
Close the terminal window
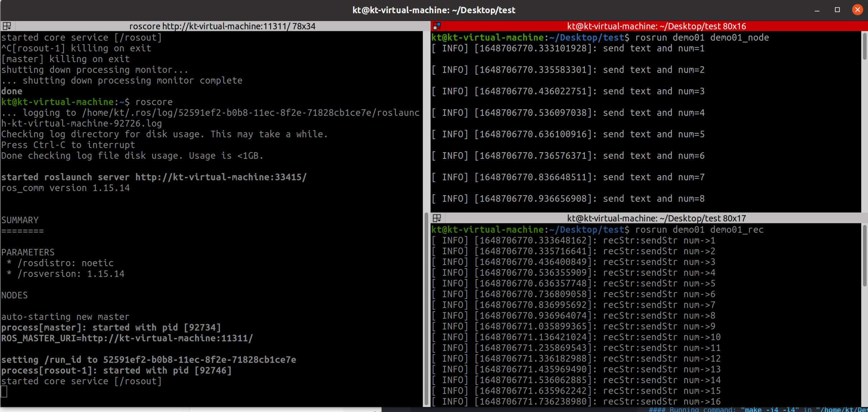(x=857, y=10)
